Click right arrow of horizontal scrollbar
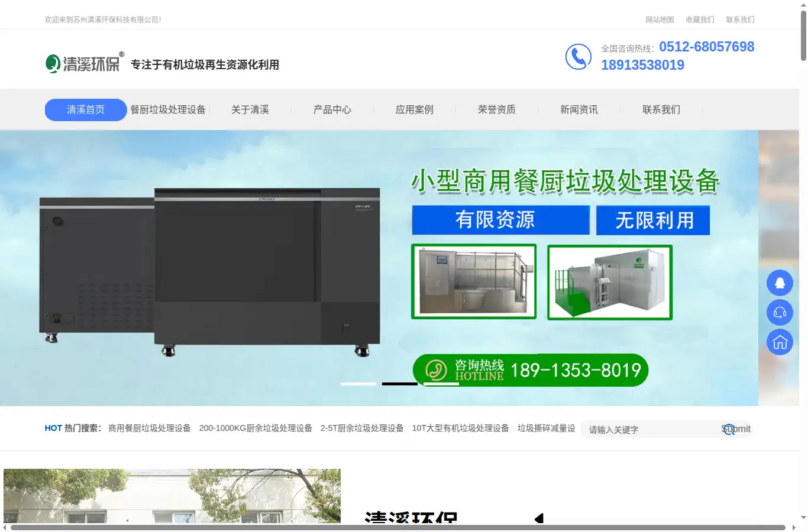The height and width of the screenshot is (532, 808). (794, 527)
